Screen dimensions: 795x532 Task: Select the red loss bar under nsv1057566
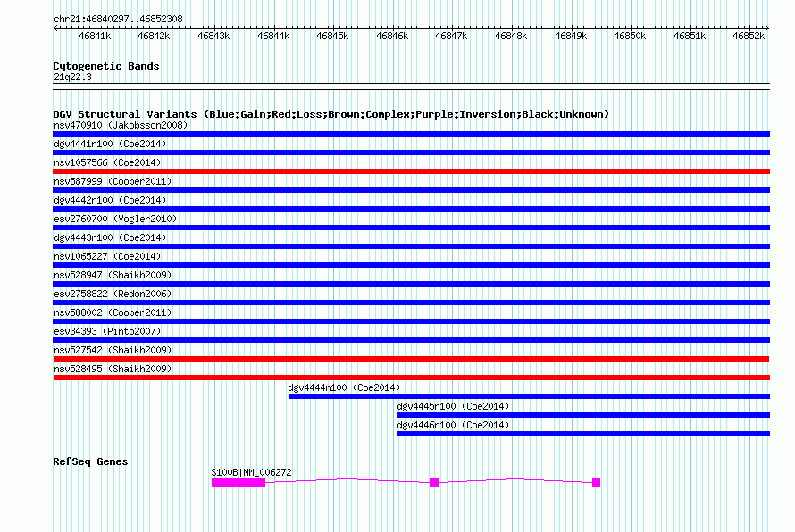coord(411,171)
